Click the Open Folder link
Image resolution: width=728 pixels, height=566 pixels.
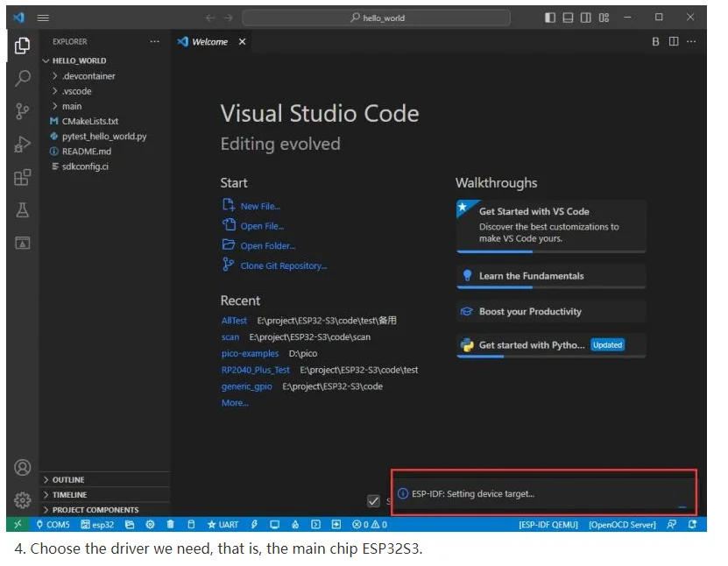(268, 245)
